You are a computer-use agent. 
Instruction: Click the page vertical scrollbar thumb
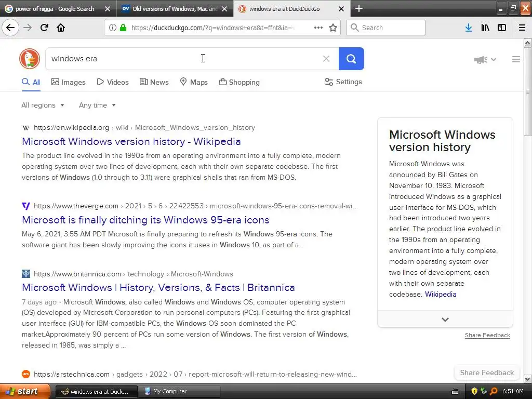[x=527, y=91]
